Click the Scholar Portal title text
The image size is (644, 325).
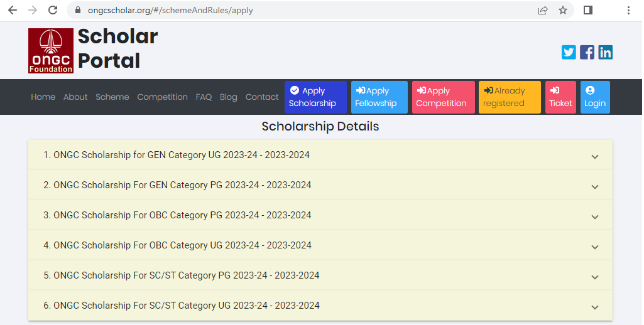click(x=118, y=48)
